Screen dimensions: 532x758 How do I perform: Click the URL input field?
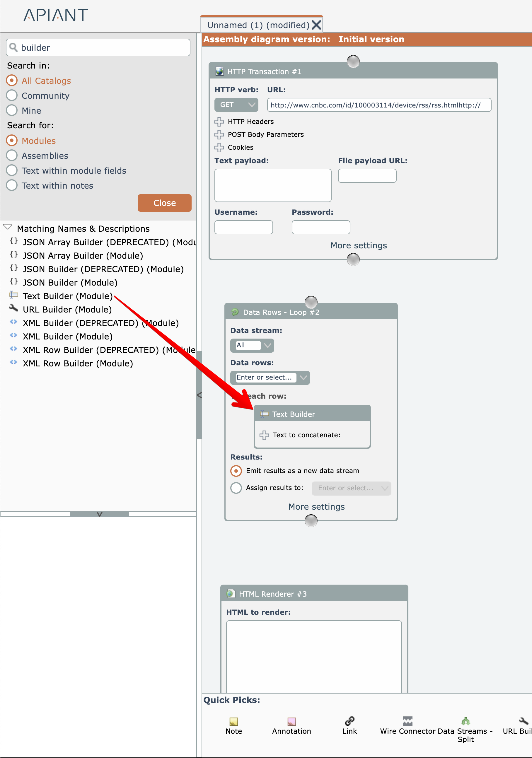click(379, 105)
